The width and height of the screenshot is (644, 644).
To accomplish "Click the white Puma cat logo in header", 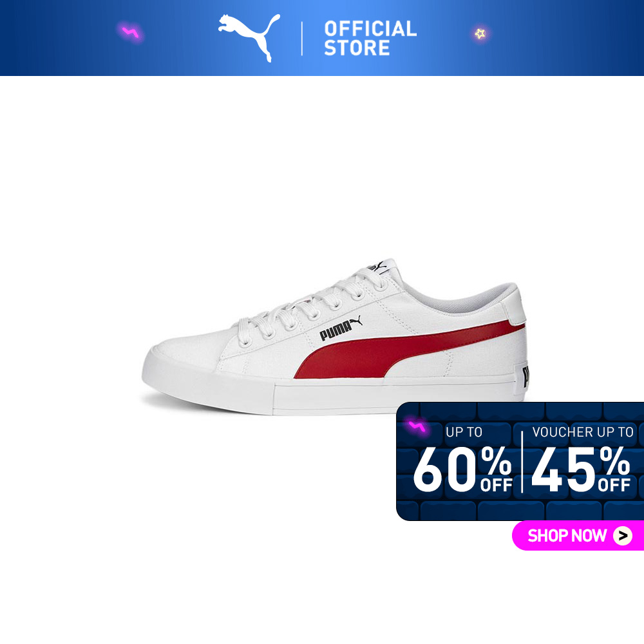I will pos(249,37).
